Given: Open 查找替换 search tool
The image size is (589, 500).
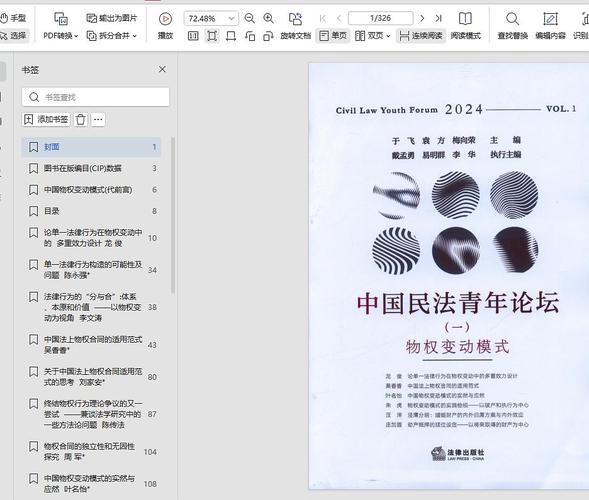Looking at the screenshot, I should pos(512,26).
